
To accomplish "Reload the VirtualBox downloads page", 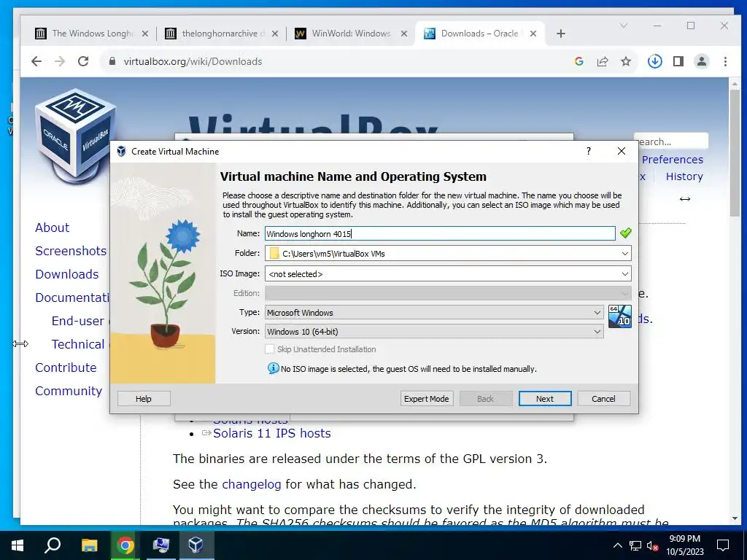I will click(83, 61).
